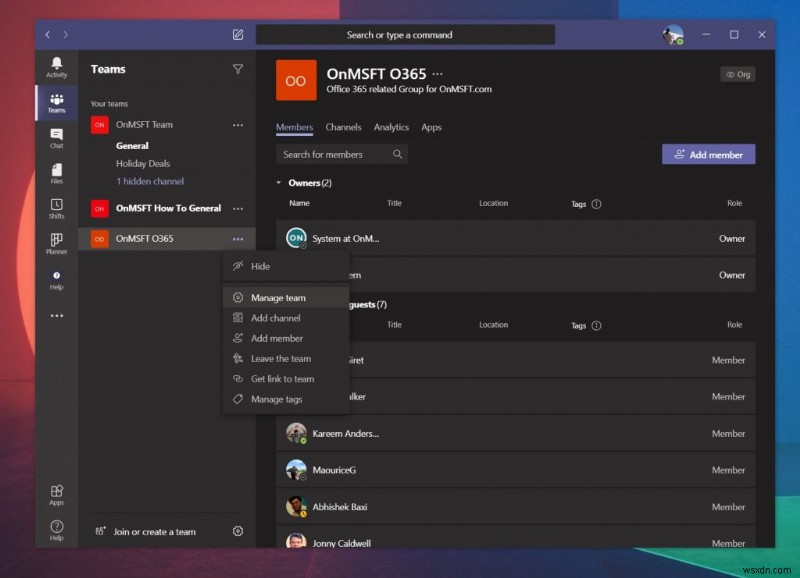Open the Activity feed
800x578 pixels.
point(57,64)
